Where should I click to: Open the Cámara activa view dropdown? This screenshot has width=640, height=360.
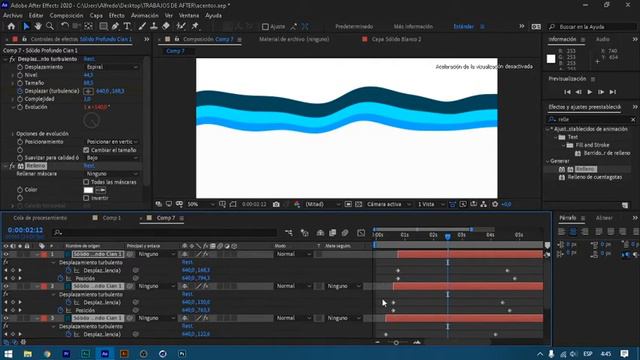pyautogui.click(x=389, y=204)
